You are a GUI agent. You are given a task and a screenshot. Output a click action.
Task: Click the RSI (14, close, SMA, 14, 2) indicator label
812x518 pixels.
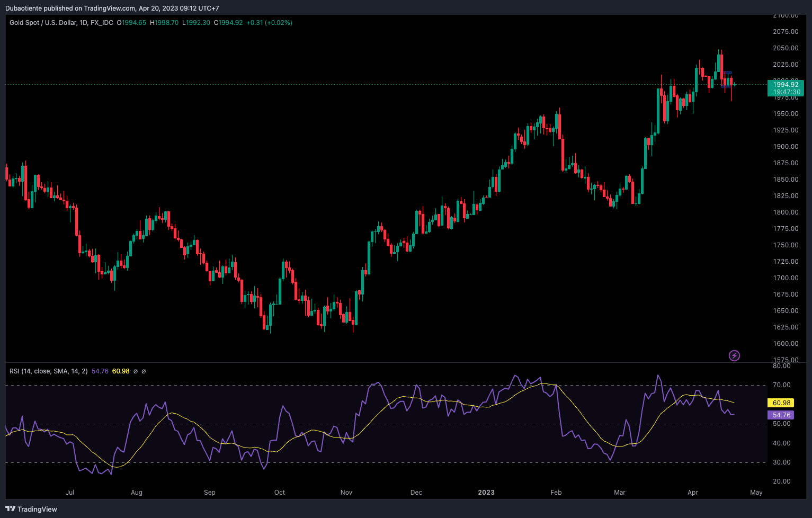[x=49, y=371]
